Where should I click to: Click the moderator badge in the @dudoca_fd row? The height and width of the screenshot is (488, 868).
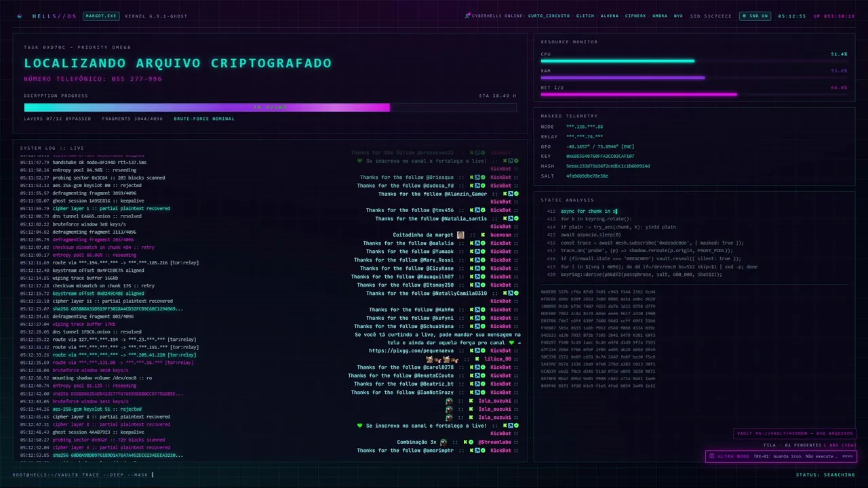(477, 186)
